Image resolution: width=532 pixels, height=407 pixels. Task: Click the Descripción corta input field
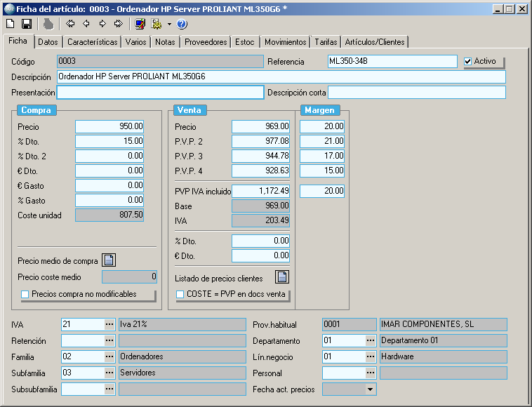pyautogui.click(x=417, y=92)
